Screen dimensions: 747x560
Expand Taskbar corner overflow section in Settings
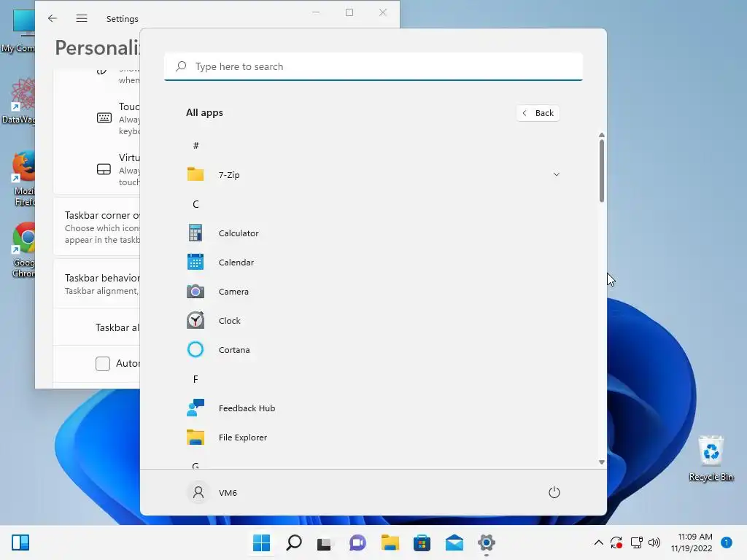pyautogui.click(x=97, y=227)
